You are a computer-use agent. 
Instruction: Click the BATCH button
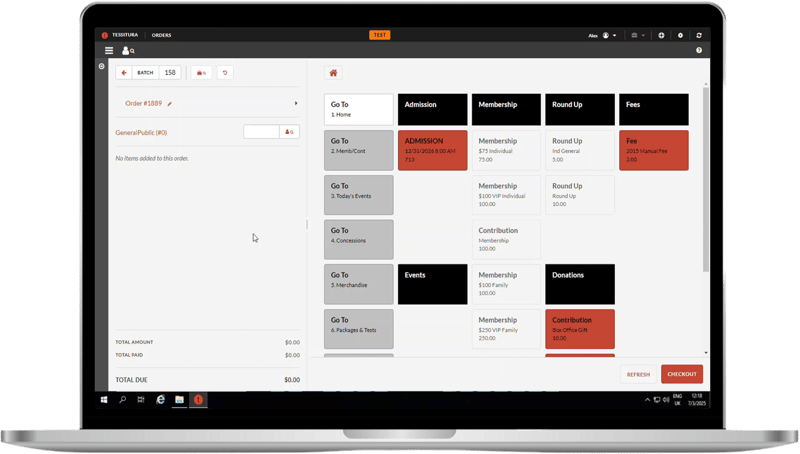point(145,72)
